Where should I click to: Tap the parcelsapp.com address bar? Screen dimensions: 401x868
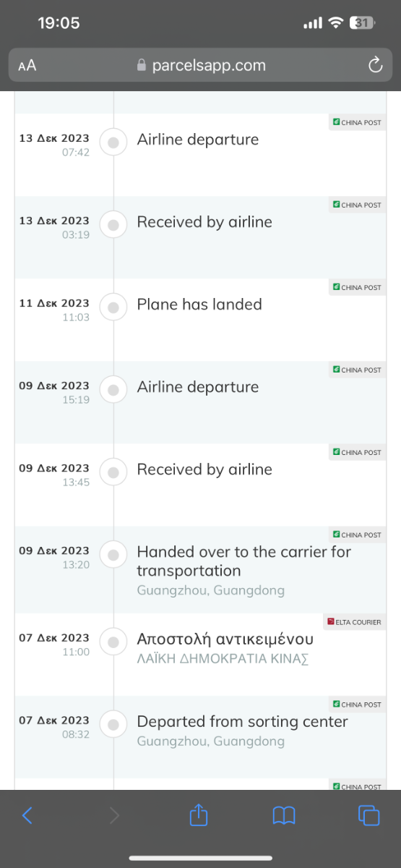click(200, 65)
